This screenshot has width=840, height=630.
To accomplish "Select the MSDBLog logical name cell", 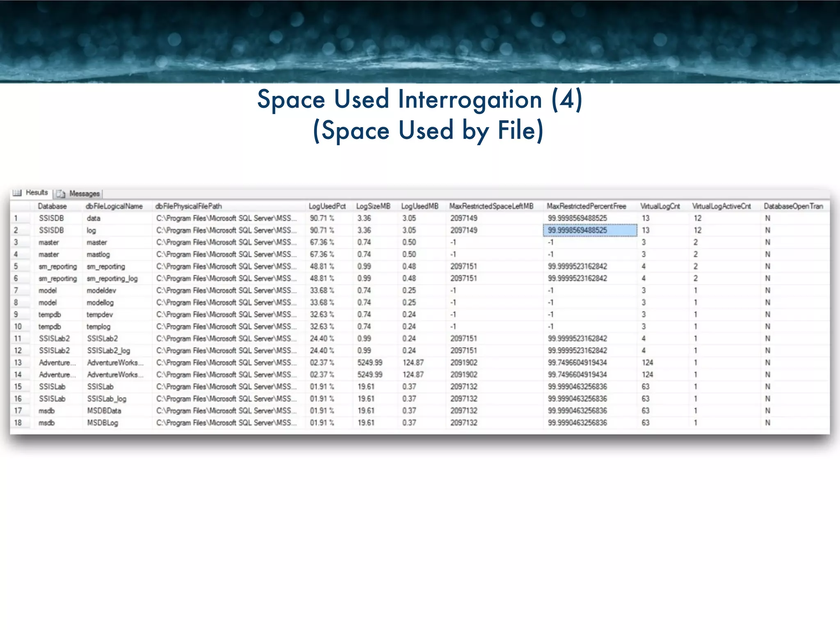I will point(103,423).
